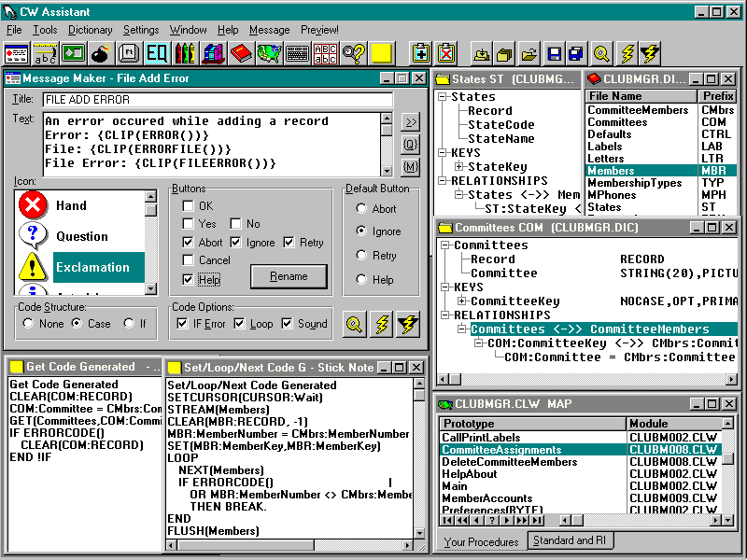Click the keyboard toolbar icon
Viewport: 747px width, 560px height.
pyautogui.click(x=297, y=53)
